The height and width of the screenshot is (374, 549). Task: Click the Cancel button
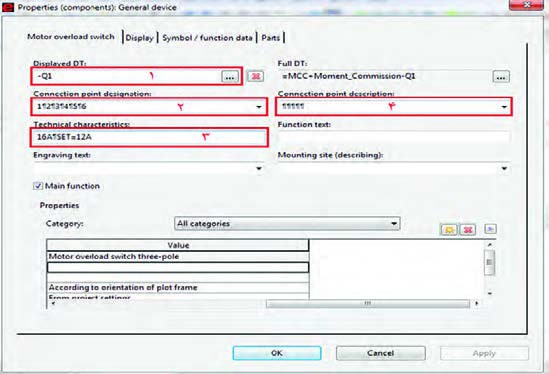point(381,353)
